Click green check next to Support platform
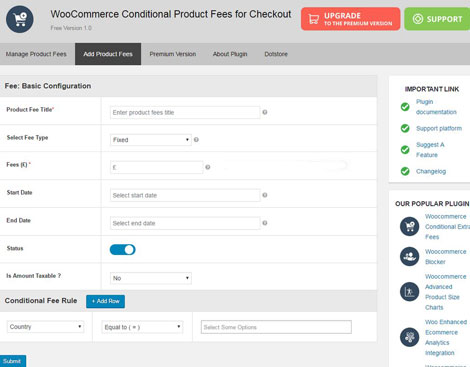 (x=405, y=128)
